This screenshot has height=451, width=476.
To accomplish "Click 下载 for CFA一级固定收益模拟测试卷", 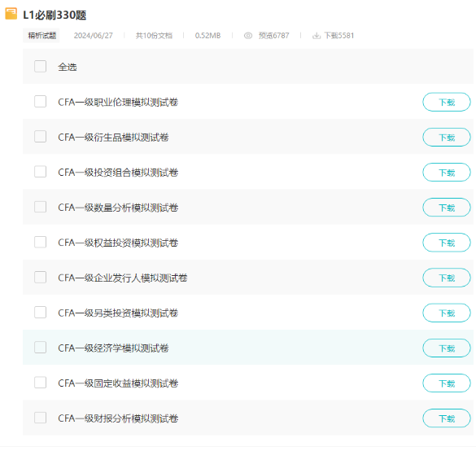I will pos(447,383).
